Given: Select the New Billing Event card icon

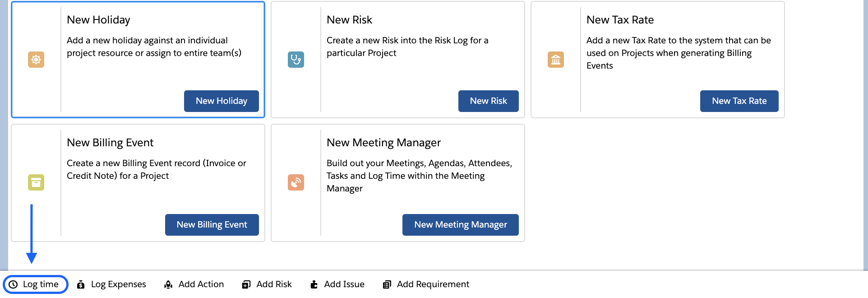Looking at the screenshot, I should (36, 182).
